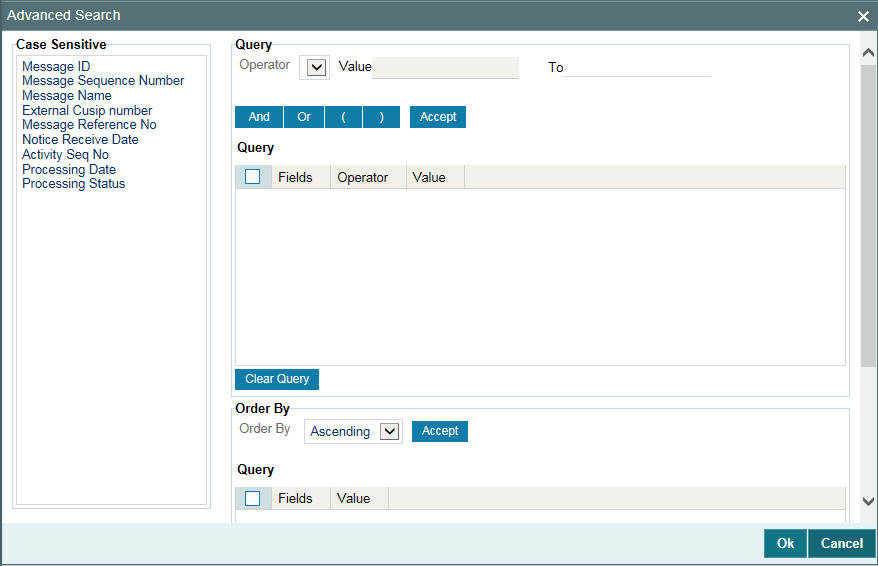878x566 pixels.
Task: Choose Message Name from the field list
Action: (67, 96)
